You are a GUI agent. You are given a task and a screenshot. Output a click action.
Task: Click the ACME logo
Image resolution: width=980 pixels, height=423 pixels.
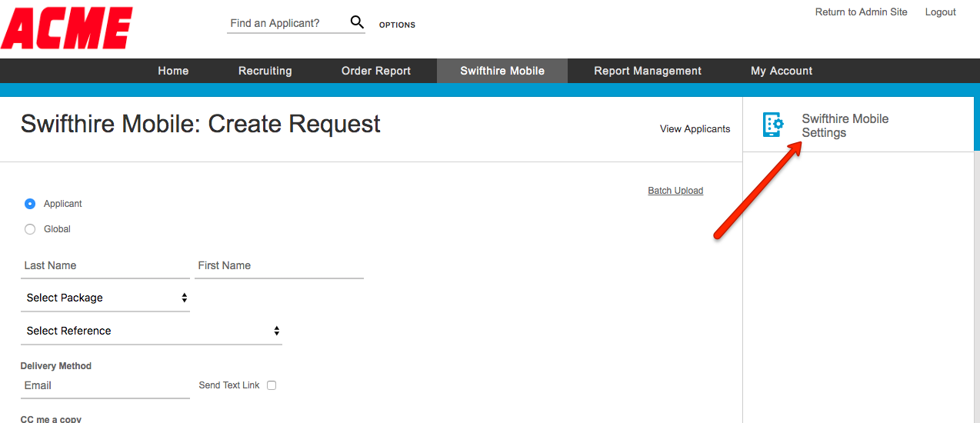[67, 28]
